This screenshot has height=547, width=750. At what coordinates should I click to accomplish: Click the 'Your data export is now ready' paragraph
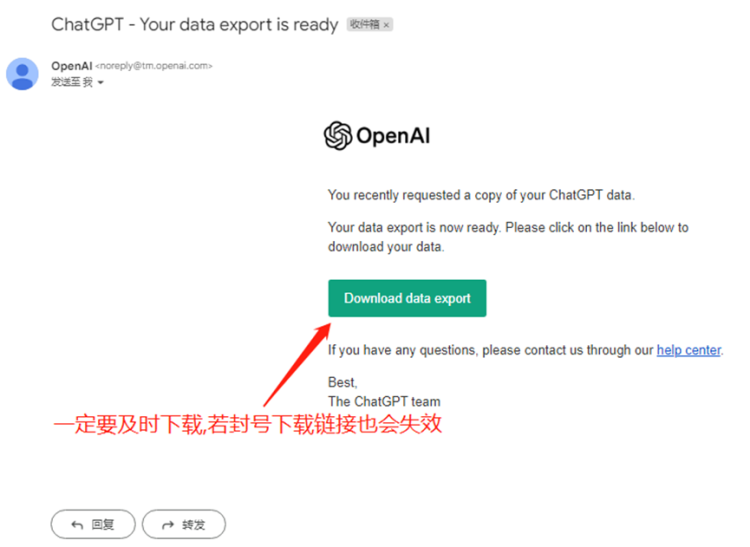pyautogui.click(x=508, y=237)
